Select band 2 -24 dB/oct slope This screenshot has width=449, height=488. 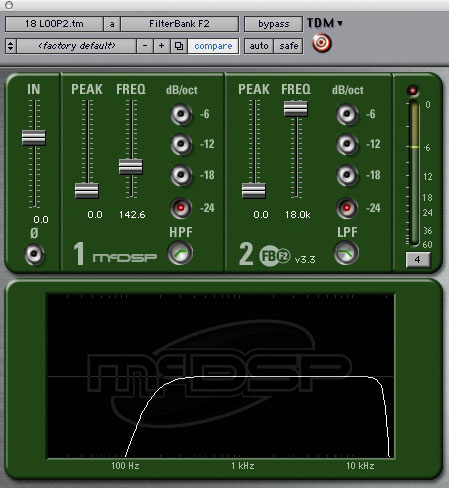pyautogui.click(x=347, y=208)
